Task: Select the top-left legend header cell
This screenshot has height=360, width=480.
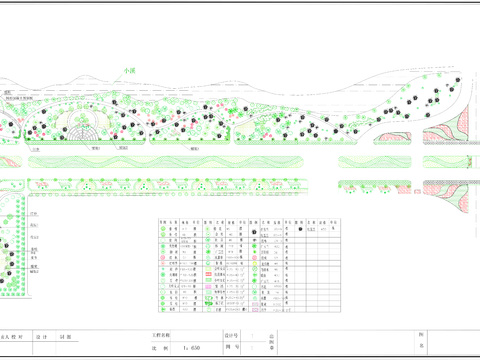Action: (x=163, y=222)
